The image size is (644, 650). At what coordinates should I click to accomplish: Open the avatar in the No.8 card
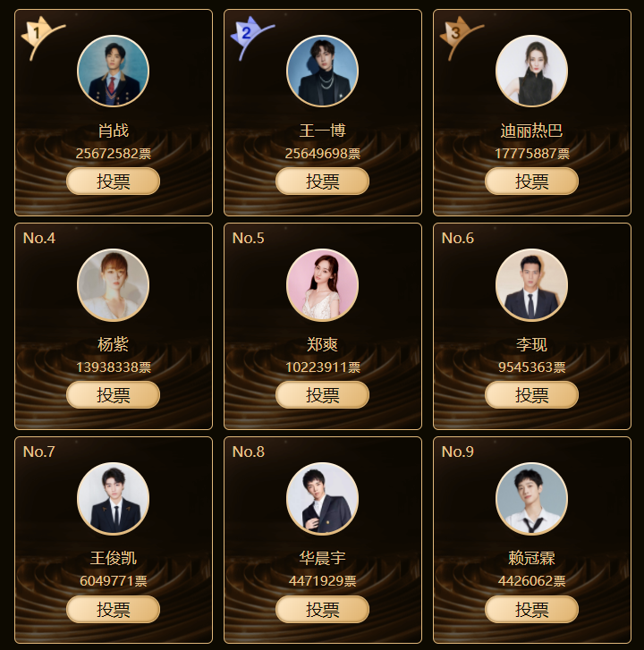click(323, 499)
